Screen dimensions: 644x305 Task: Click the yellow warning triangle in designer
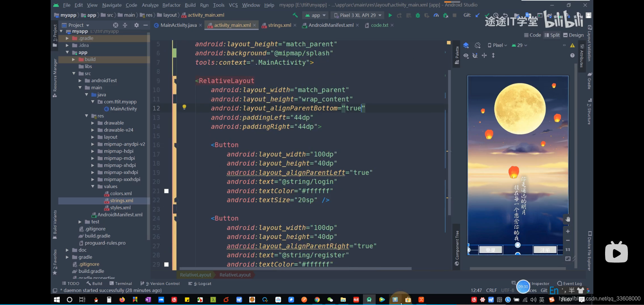[573, 45]
